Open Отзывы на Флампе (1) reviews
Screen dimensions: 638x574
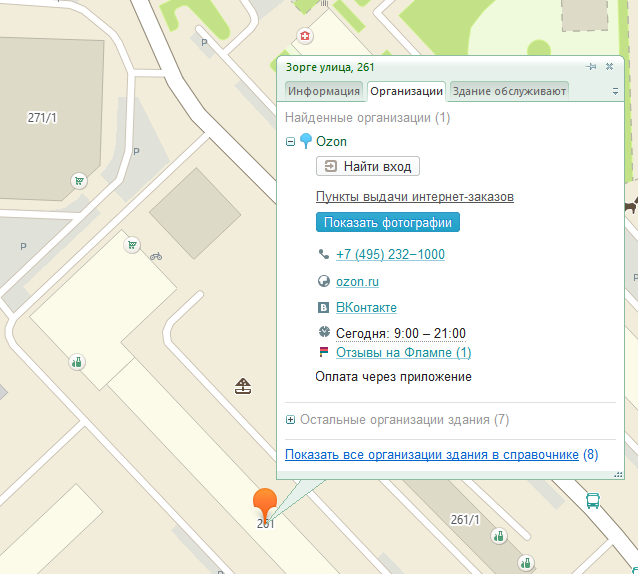pos(403,352)
